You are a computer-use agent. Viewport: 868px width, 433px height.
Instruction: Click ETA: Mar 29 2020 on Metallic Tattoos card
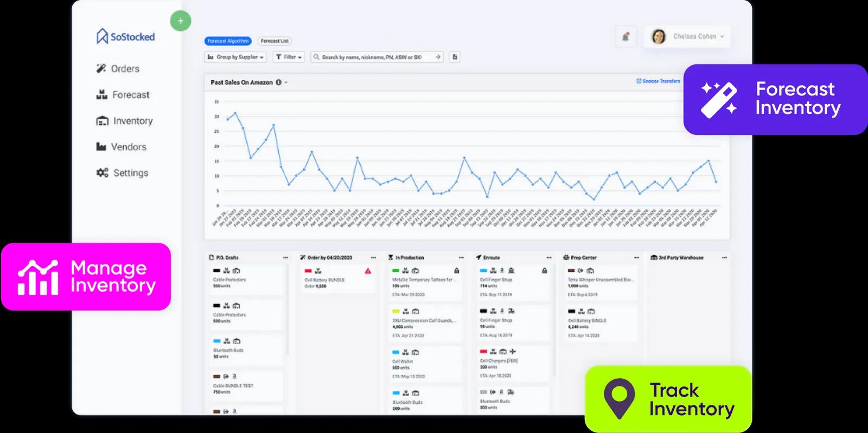409,295
